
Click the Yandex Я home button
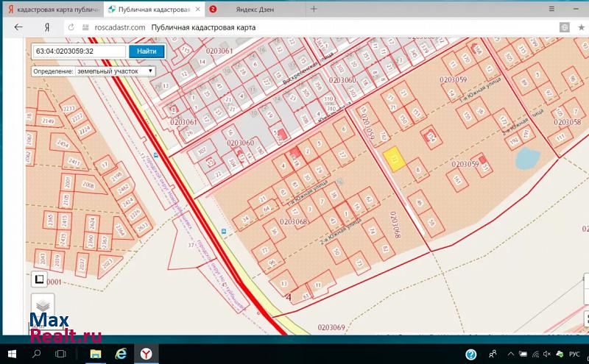pyautogui.click(x=47, y=27)
